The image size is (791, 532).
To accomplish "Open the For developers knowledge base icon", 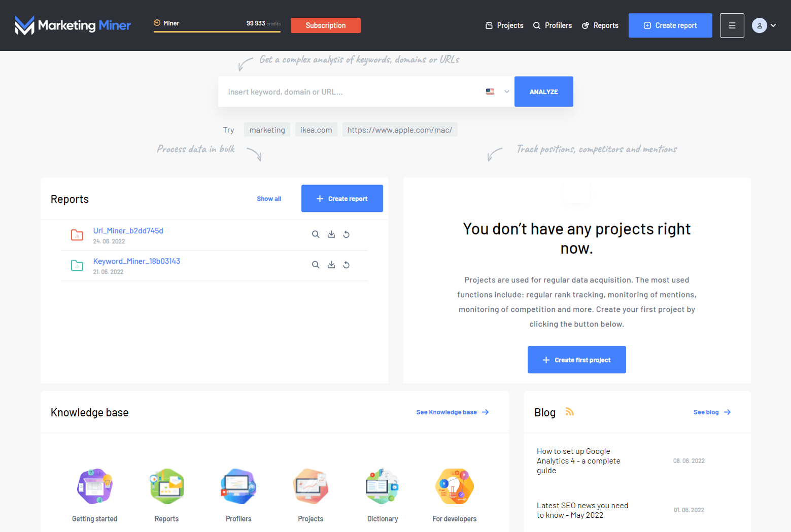I will pos(455,486).
